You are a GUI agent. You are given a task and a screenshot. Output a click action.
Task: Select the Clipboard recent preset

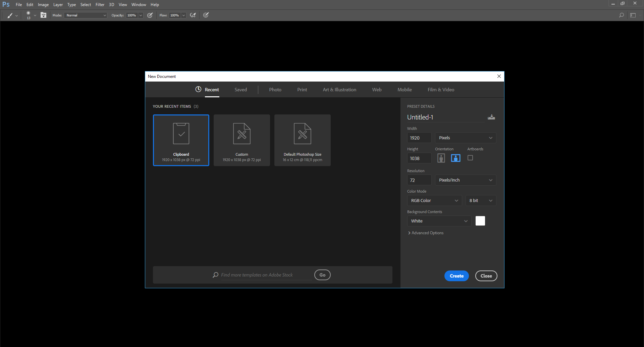(x=181, y=140)
